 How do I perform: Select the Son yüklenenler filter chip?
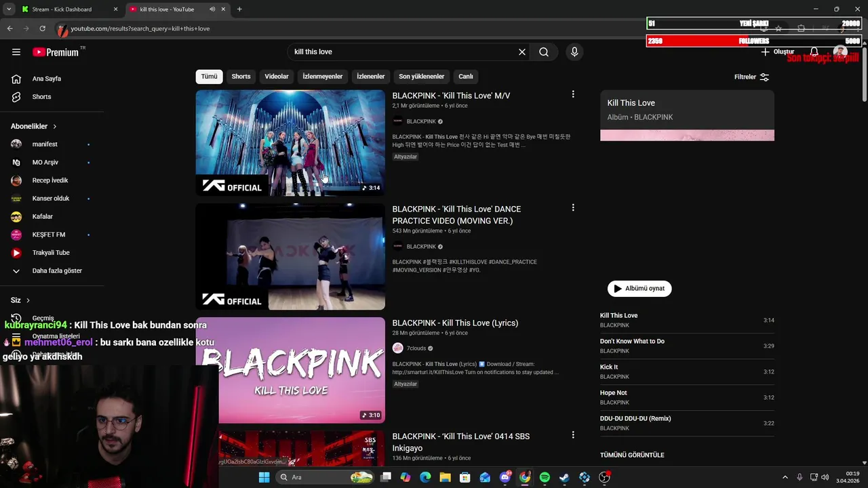tap(422, 77)
